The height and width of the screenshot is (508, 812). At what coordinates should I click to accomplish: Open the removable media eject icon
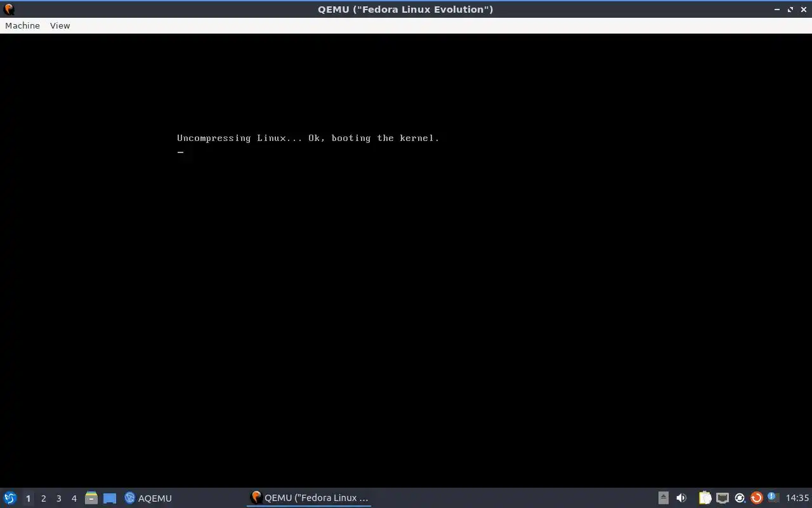[663, 498]
